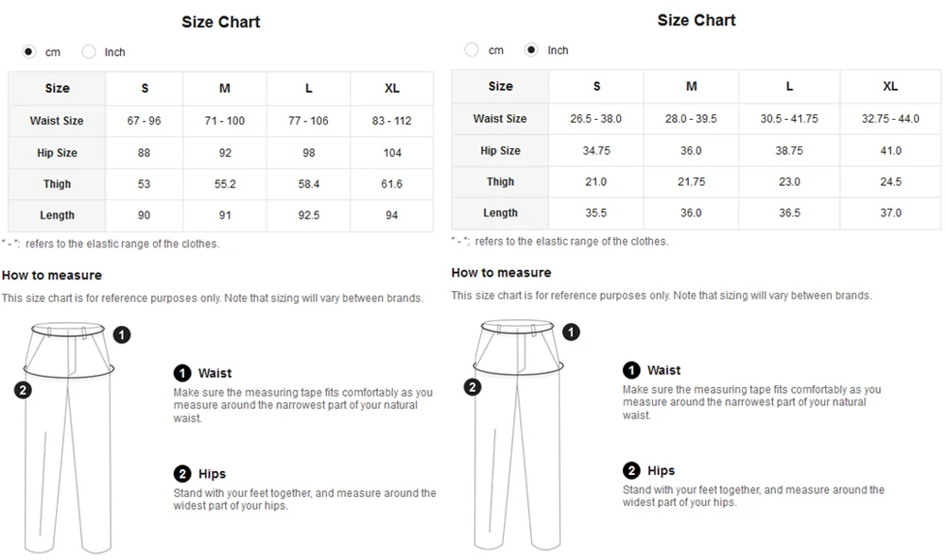Select the Inch radio button in right chart

tap(531, 50)
